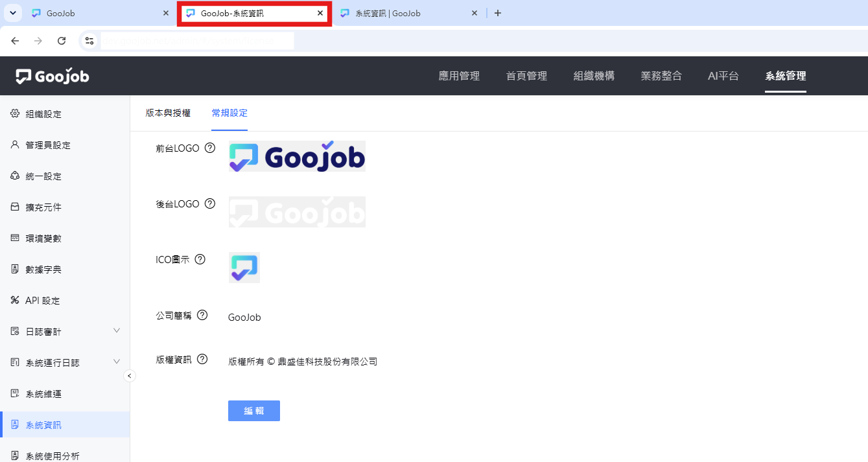Click help icon beside 前台LOGO
This screenshot has height=462, width=868.
[x=210, y=148]
